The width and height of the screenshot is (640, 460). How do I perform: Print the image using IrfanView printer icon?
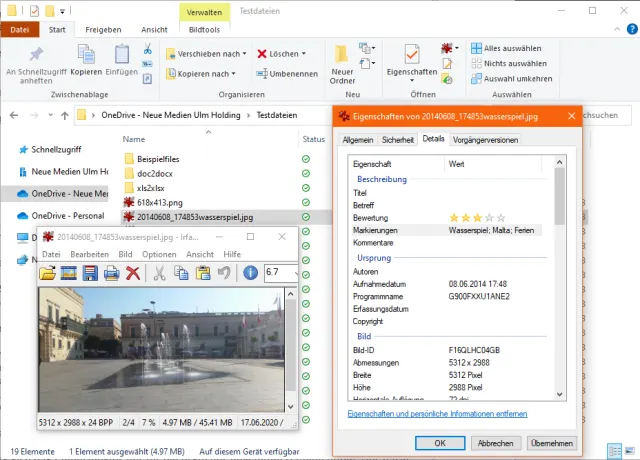(x=111, y=273)
